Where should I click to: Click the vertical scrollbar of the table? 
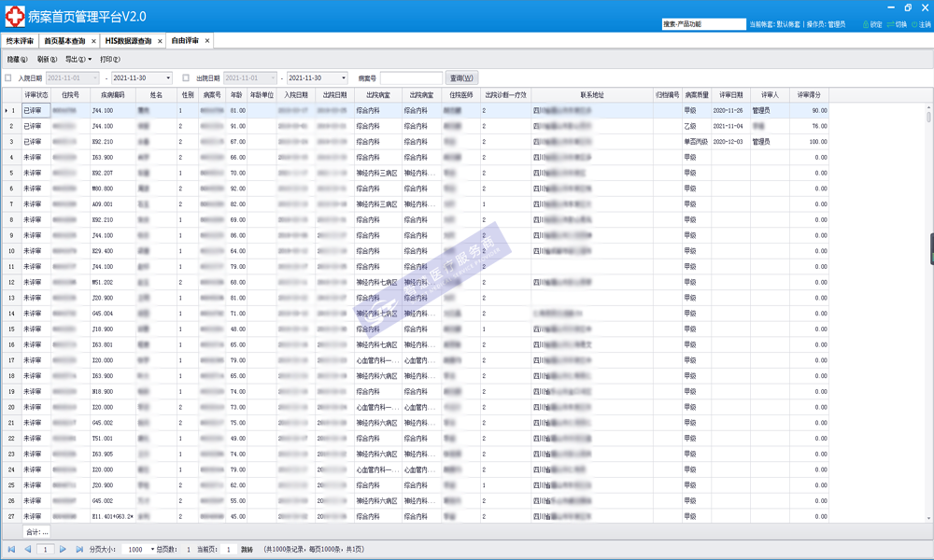[928, 280]
